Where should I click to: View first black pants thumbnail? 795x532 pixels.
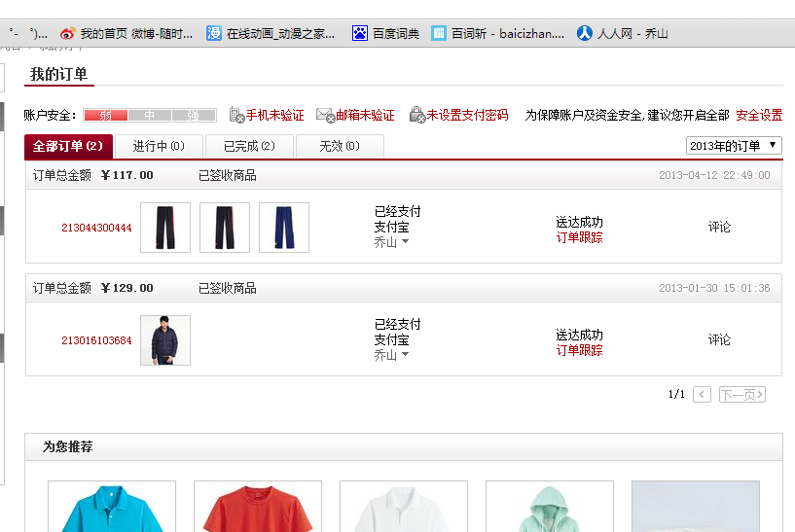165,228
